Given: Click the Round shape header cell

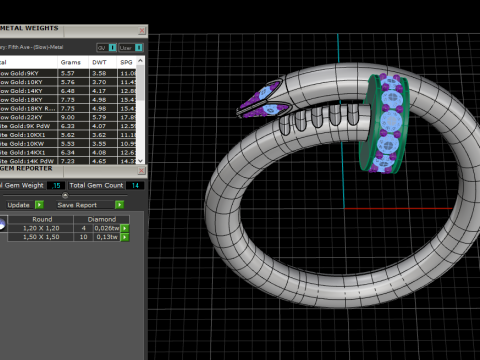Looking at the screenshot, I should coord(42,219).
